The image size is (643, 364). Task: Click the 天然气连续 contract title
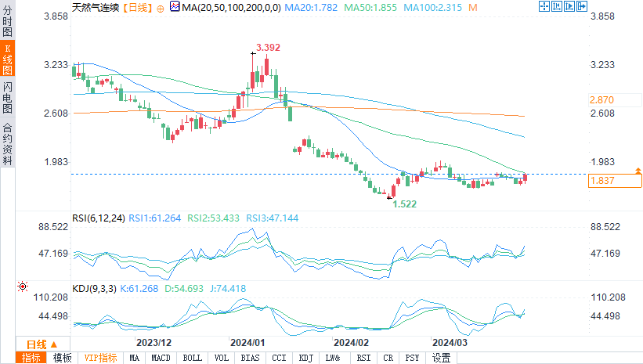coord(95,8)
